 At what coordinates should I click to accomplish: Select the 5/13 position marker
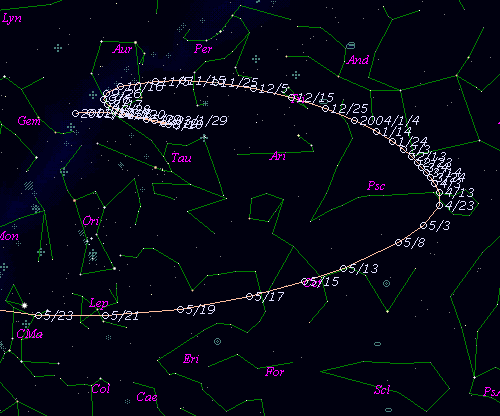point(344,268)
